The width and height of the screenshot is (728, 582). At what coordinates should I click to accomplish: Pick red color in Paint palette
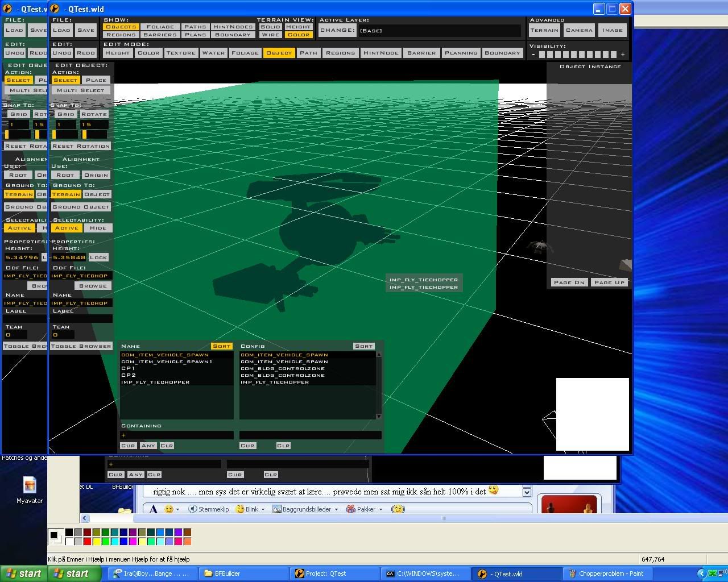point(87,542)
